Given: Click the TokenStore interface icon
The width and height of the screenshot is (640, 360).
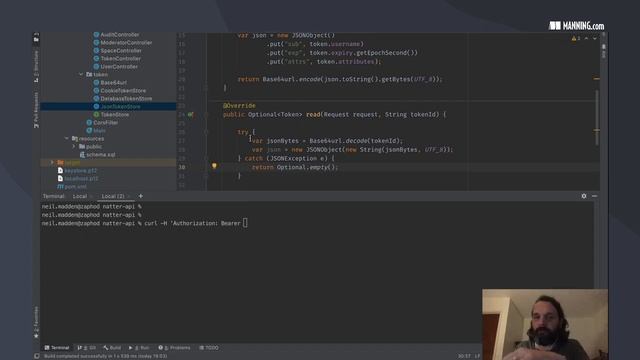Looking at the screenshot, I should pyautogui.click(x=96, y=114).
